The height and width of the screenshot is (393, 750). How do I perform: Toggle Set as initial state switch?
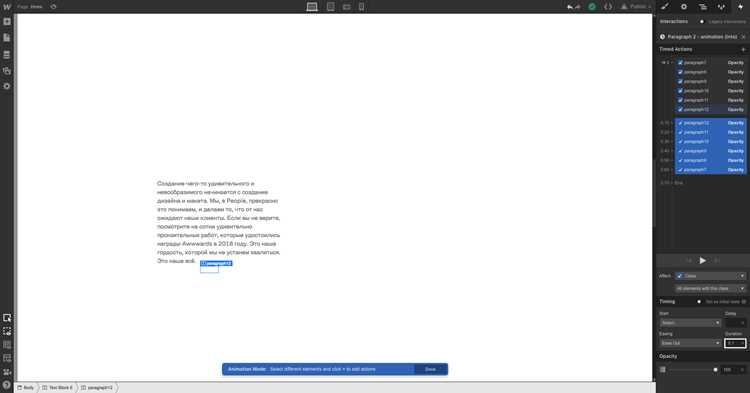699,302
